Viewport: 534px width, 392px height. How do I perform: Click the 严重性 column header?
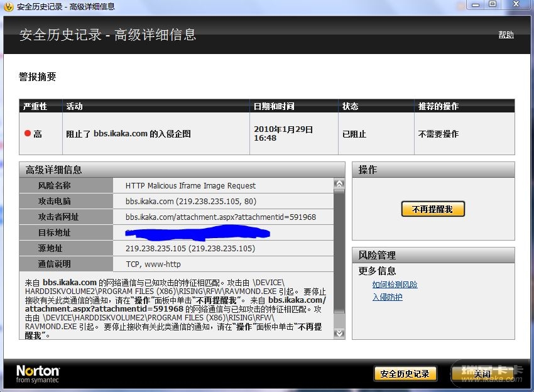point(41,106)
